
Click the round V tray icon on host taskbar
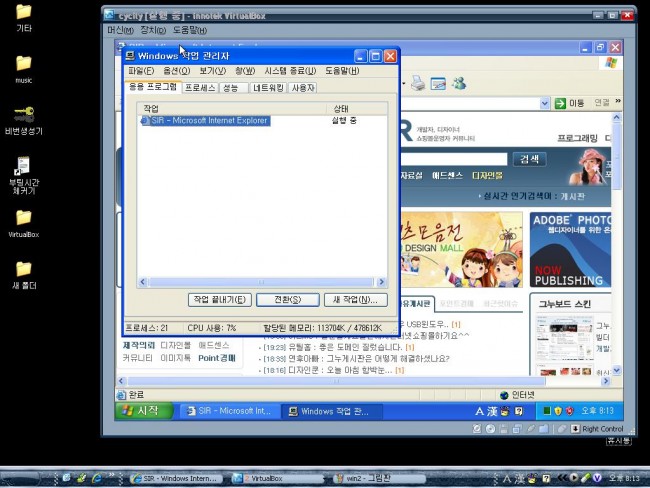(x=597, y=478)
